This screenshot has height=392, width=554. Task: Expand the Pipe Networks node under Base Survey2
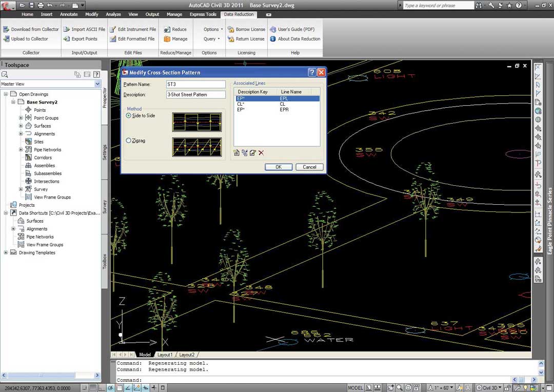tap(21, 150)
